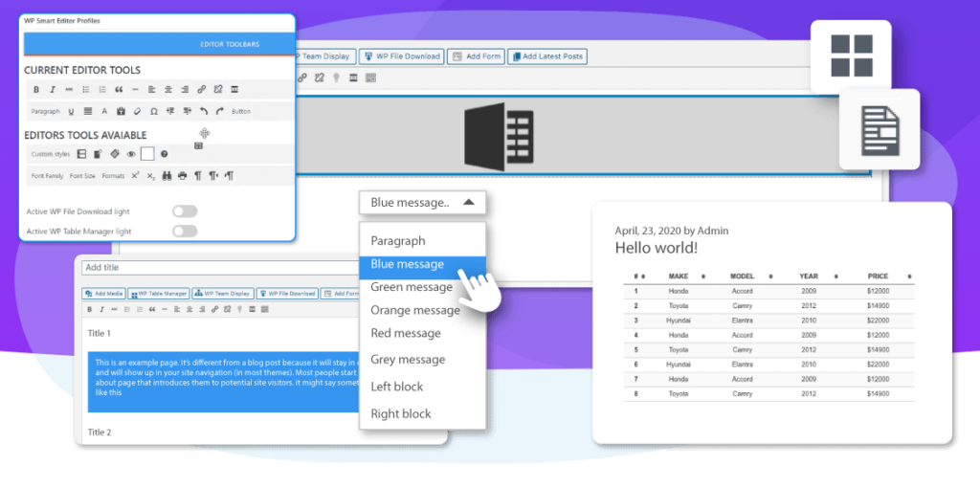Click tag icon in available tools
This screenshot has width=980, height=487.
pyautogui.click(x=115, y=153)
